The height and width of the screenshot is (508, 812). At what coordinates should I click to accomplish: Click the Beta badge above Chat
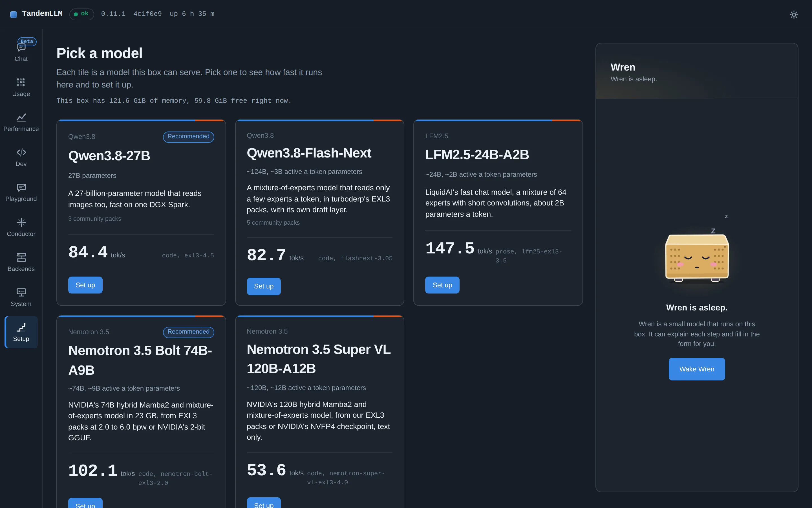click(x=27, y=41)
